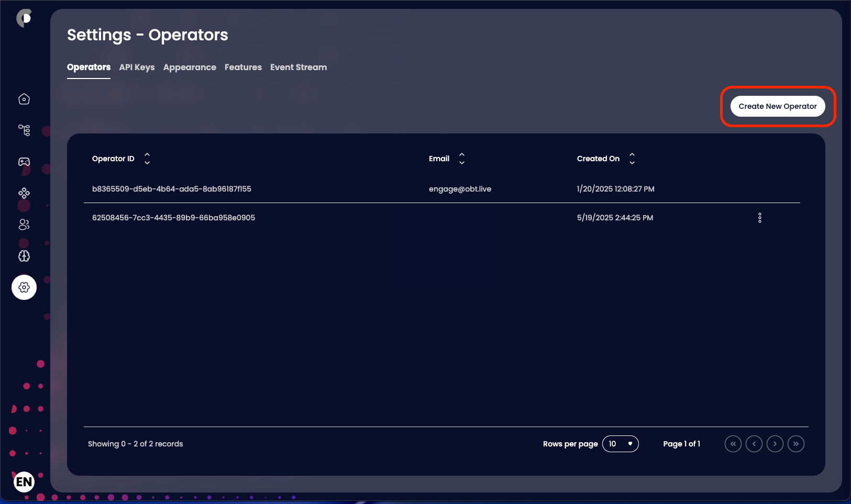Click the Settings gear icon in sidebar
The height and width of the screenshot is (504, 851).
(24, 287)
